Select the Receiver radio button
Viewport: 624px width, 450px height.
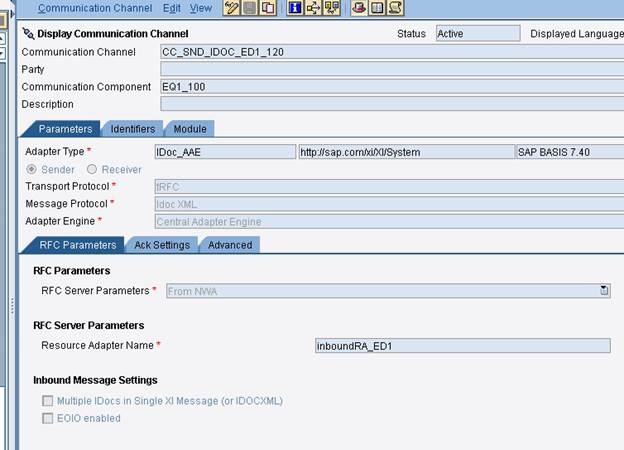pos(92,169)
